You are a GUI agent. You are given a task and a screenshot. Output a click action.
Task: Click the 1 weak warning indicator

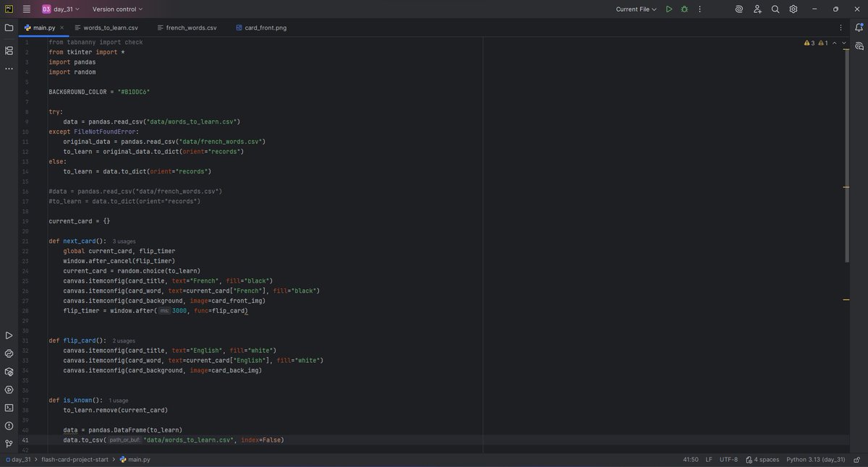(823, 43)
